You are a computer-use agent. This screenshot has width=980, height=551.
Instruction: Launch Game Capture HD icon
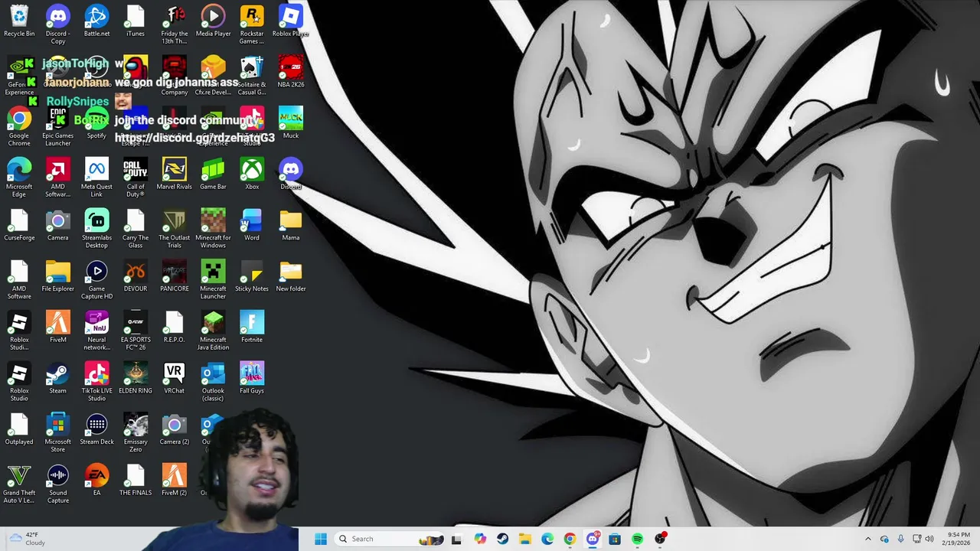96,280
